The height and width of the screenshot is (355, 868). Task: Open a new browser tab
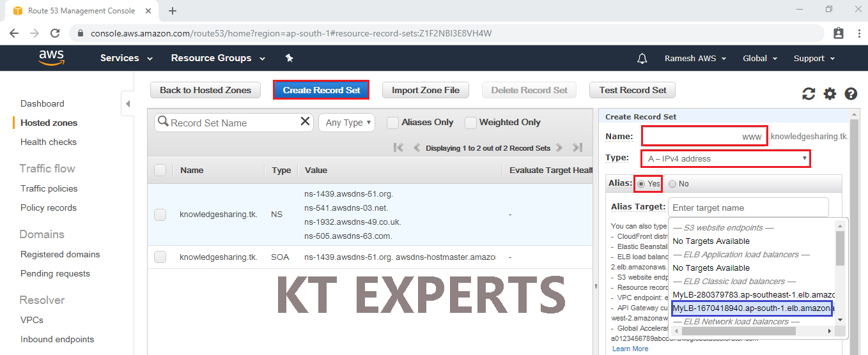[173, 11]
